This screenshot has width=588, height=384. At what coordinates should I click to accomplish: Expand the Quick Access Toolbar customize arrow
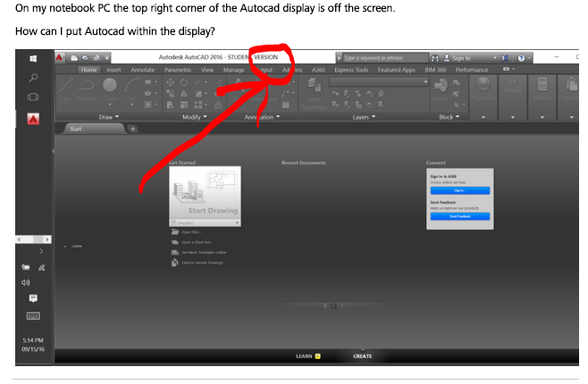[107, 58]
